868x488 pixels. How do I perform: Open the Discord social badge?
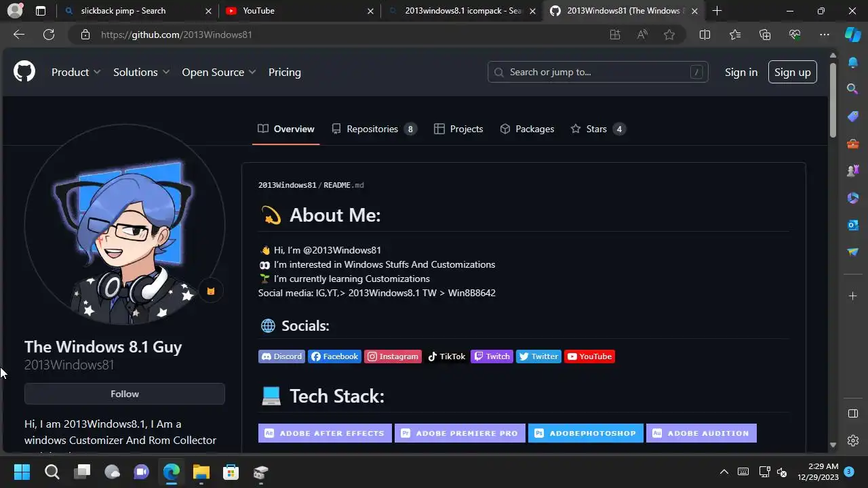coord(282,357)
